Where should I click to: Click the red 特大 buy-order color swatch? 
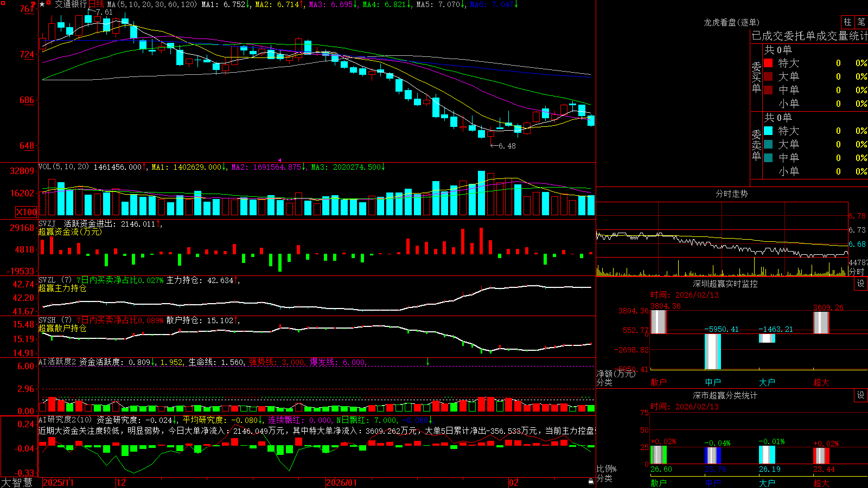[x=768, y=63]
